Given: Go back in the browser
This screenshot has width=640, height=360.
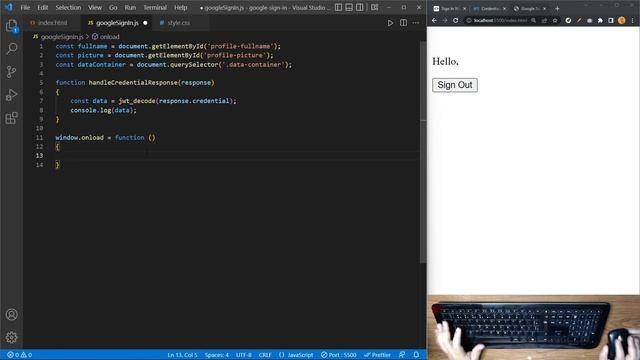Looking at the screenshot, I should pos(434,20).
